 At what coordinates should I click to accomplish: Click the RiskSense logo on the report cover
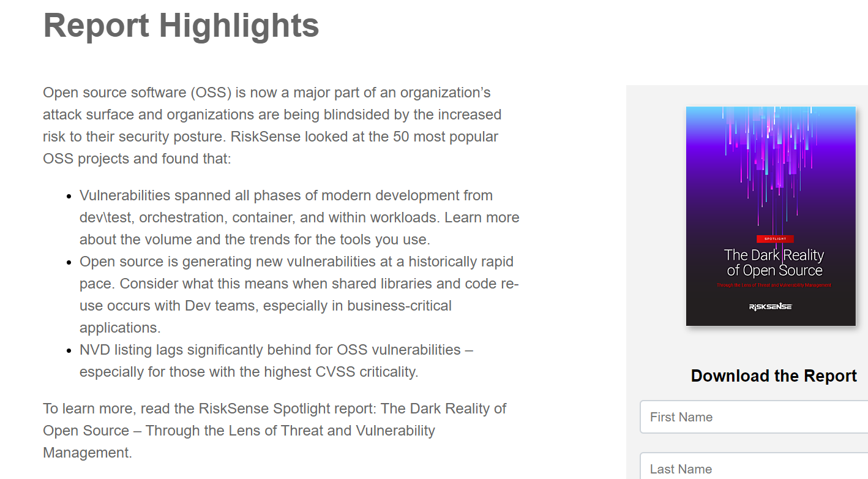click(x=770, y=306)
